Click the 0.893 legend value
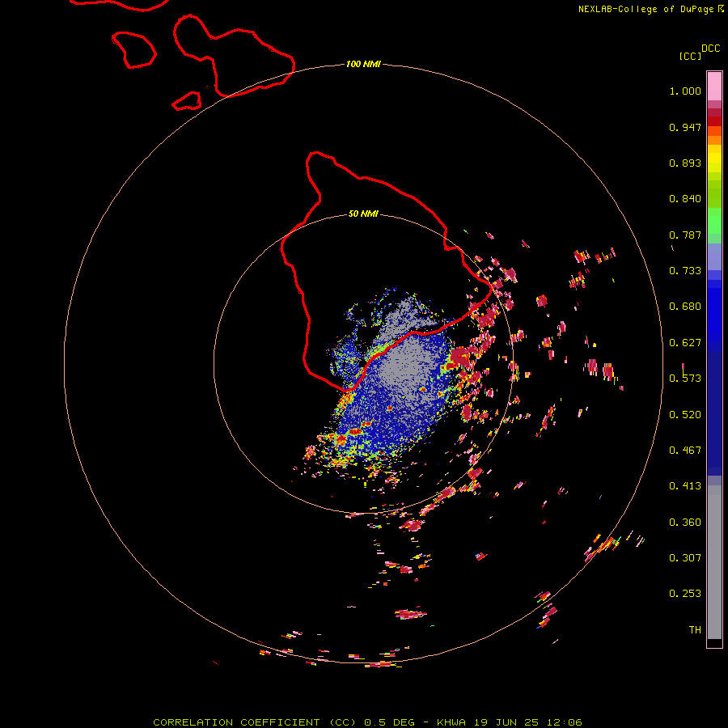This screenshot has height=728, width=728. pyautogui.click(x=685, y=163)
